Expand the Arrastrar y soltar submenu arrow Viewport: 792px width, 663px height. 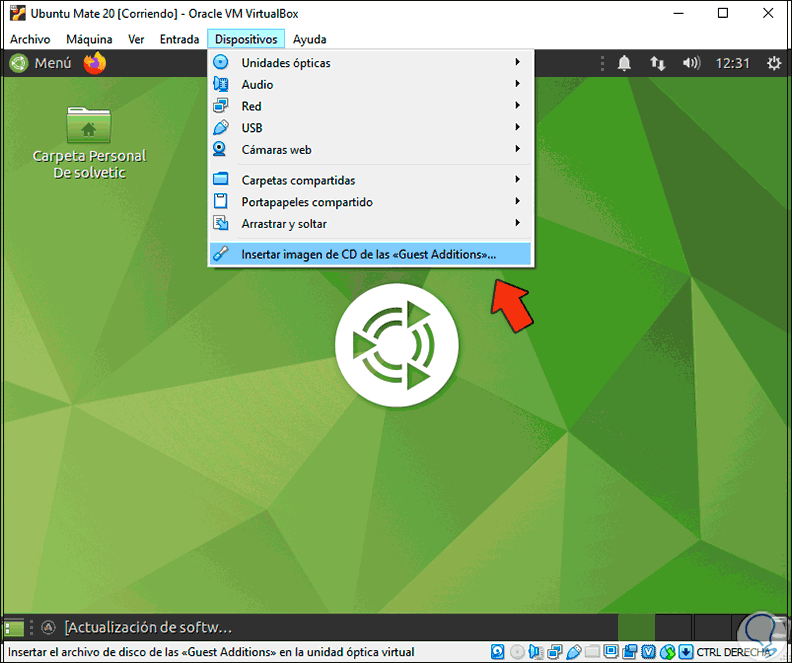[x=517, y=223]
